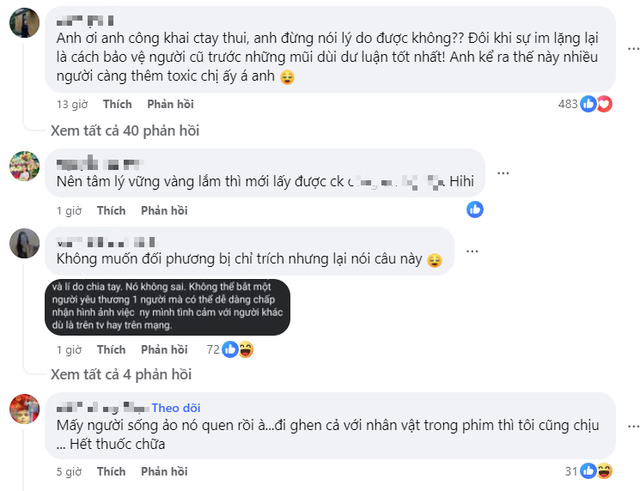
Task: Reply to the last comment via "Phản hồi"
Action: tap(163, 470)
